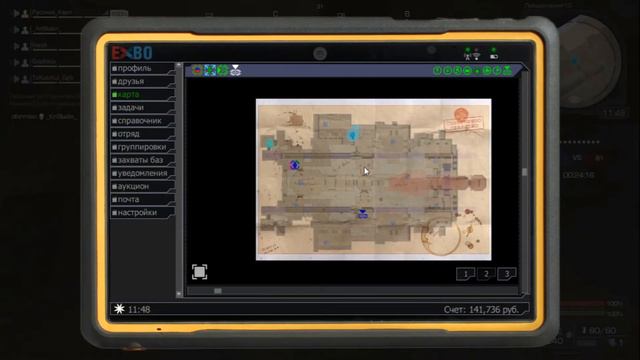Select the small cyan marker at map's left edge
This screenshot has width=640, height=360.
pyautogui.click(x=269, y=143)
